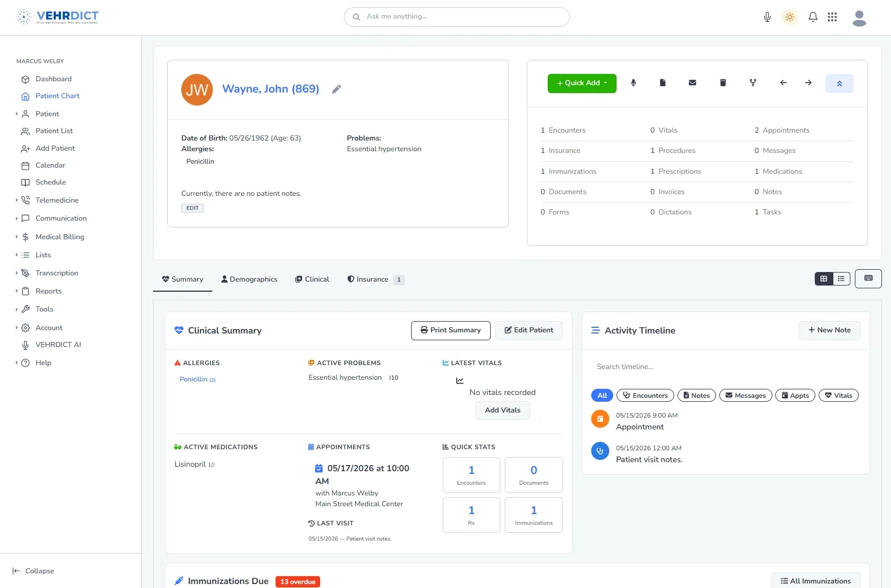Click the Ask me anything search box
Image resolution: width=891 pixels, height=588 pixels.
tap(456, 17)
